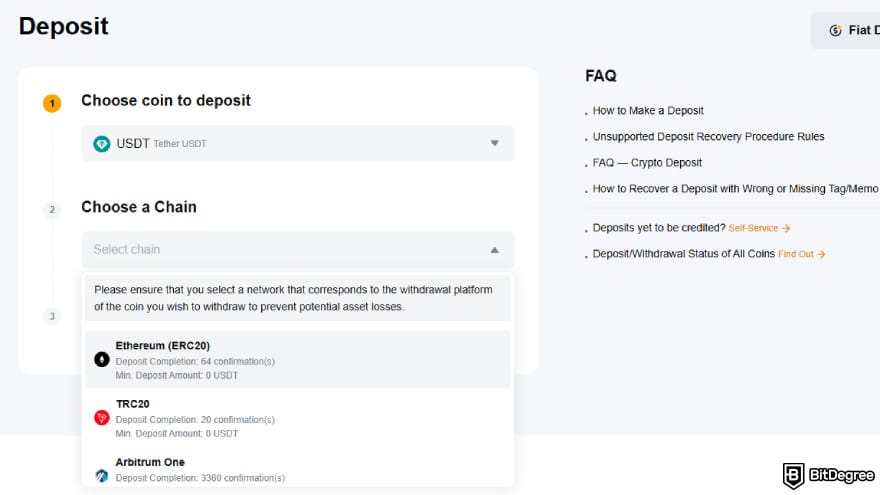Image resolution: width=880 pixels, height=495 pixels.
Task: Click Deposit/Withdrawal Status of All Coins text
Action: pyautogui.click(x=684, y=254)
